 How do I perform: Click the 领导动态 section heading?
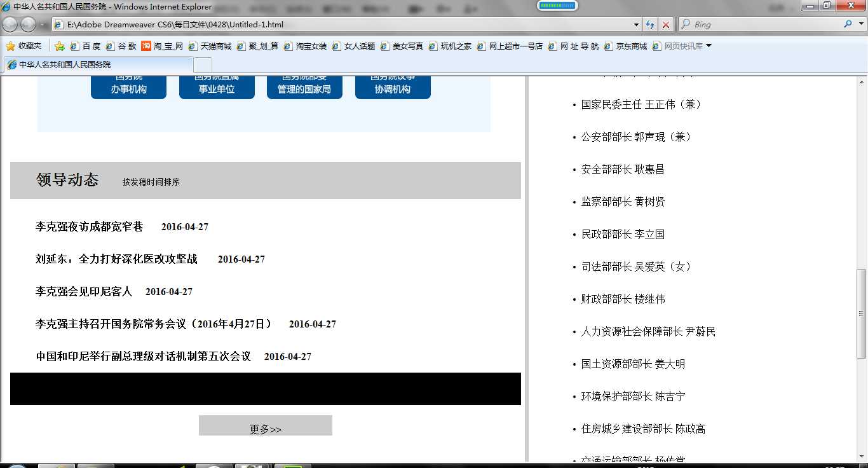[67, 180]
